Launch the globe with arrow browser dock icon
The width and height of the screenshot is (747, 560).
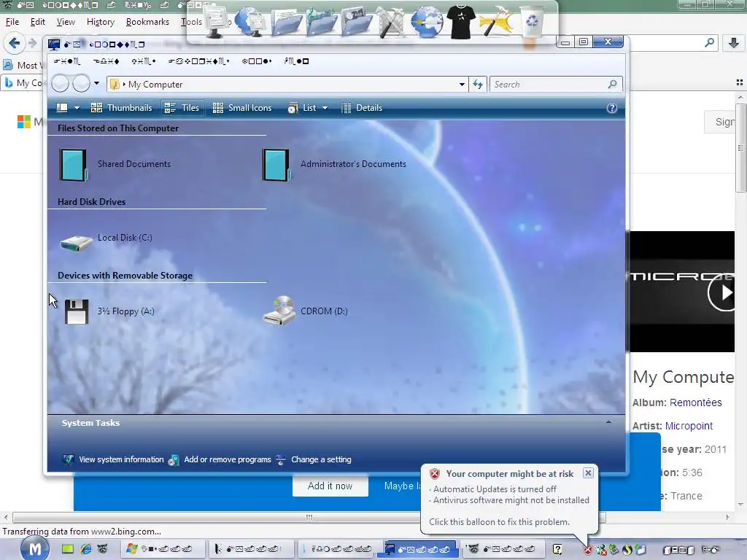point(426,22)
